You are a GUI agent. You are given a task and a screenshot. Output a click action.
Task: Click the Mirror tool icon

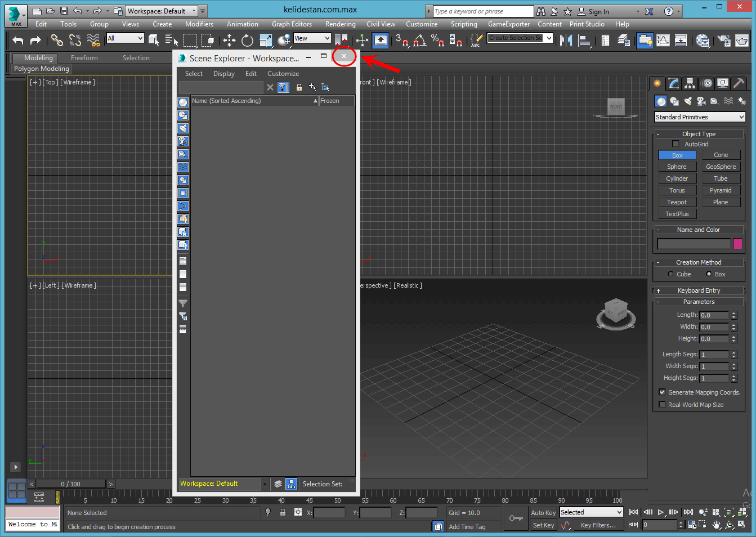pyautogui.click(x=566, y=40)
